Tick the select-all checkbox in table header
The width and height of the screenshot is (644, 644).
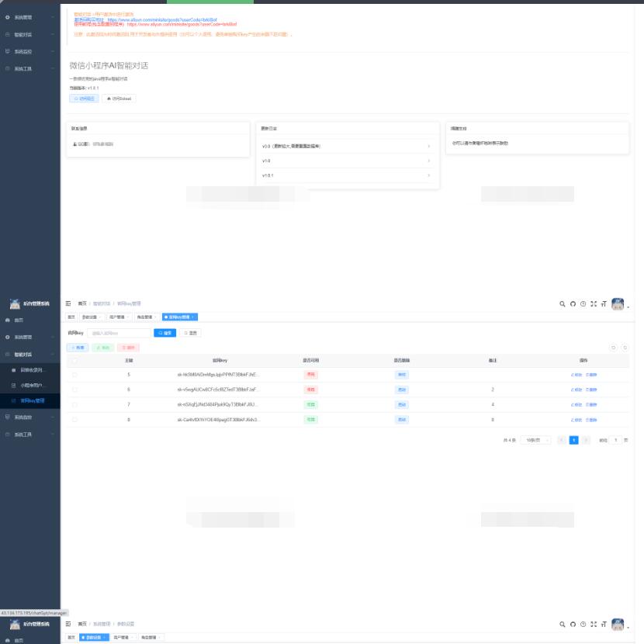[x=74, y=361]
